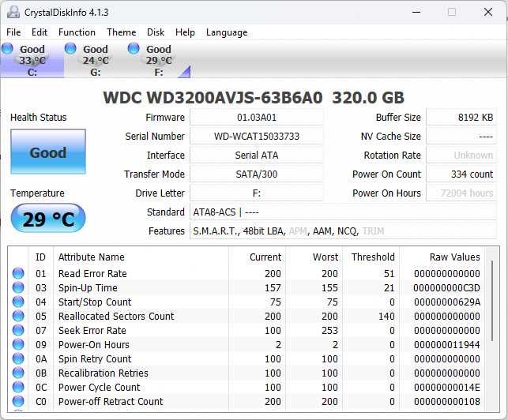This screenshot has height=420, width=508.
Task: Click the status orb for Power Cycle Count
Action: pyautogui.click(x=18, y=388)
